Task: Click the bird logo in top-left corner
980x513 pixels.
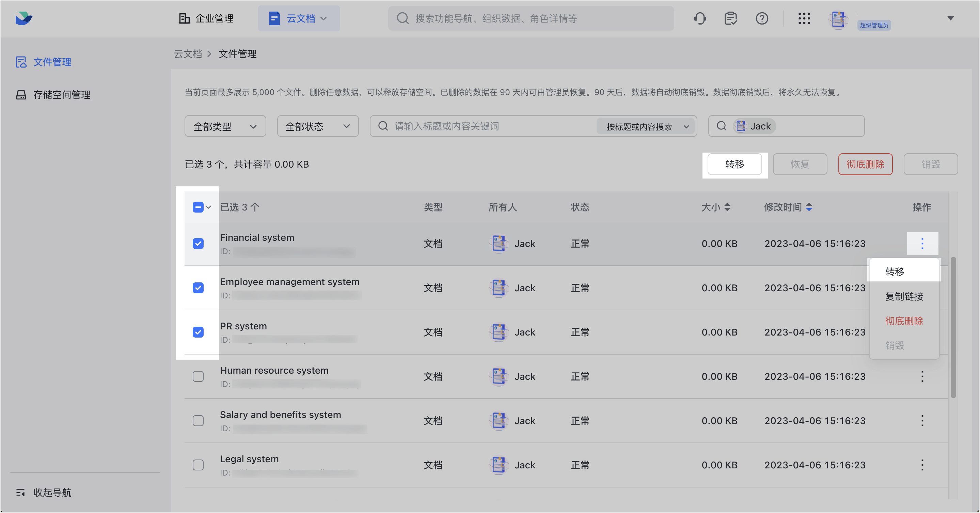Action: (24, 18)
